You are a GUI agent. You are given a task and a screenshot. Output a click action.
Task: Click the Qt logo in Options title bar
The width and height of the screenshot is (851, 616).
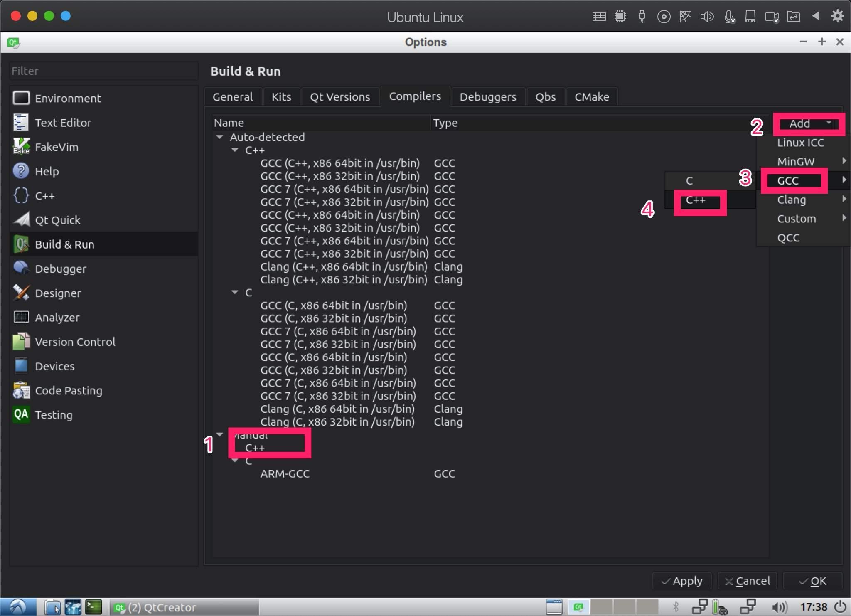[x=13, y=42]
